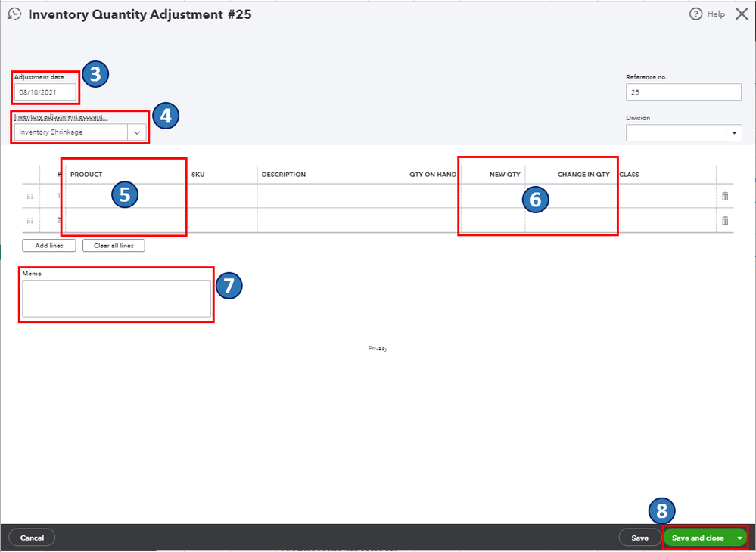Click the Description cell in row 1
Viewport: 756px width, 552px height.
click(317, 196)
